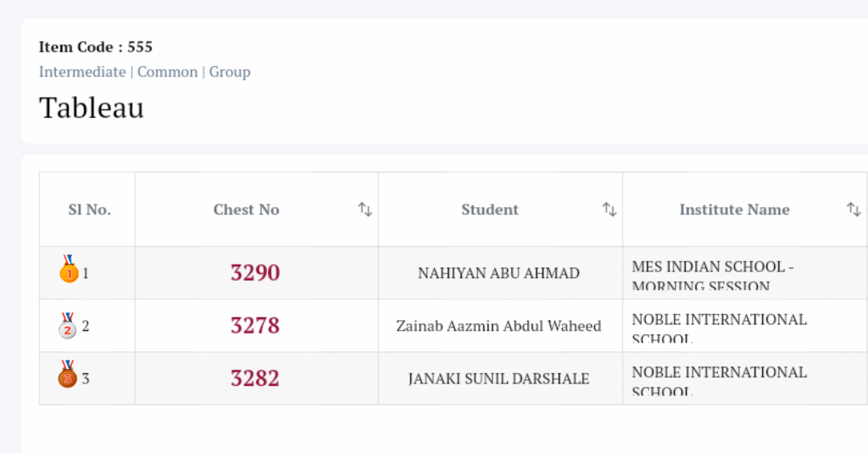
Task: Click MES INDIAN SCHOOL institute cell
Action: click(712, 275)
